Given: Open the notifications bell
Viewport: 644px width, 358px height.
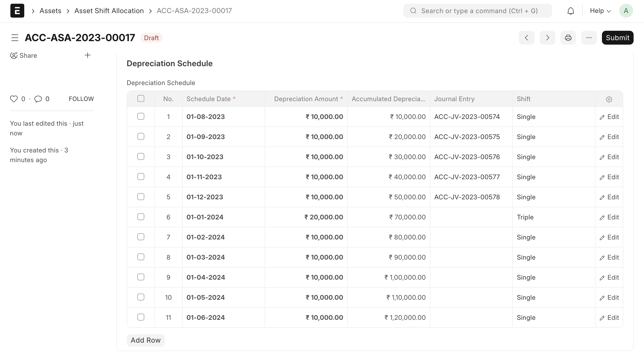Looking at the screenshot, I should (x=570, y=11).
